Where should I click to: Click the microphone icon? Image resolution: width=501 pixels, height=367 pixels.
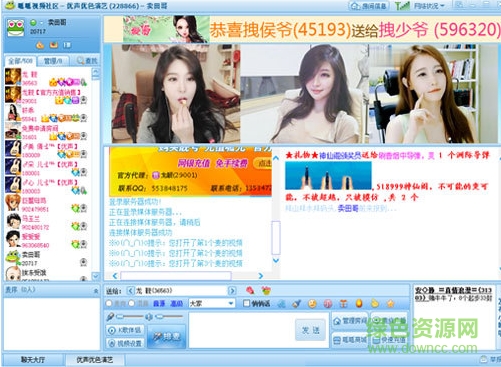tap(111, 316)
